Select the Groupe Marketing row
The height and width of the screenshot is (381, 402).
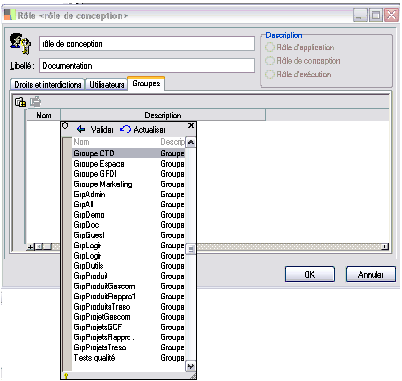click(129, 184)
